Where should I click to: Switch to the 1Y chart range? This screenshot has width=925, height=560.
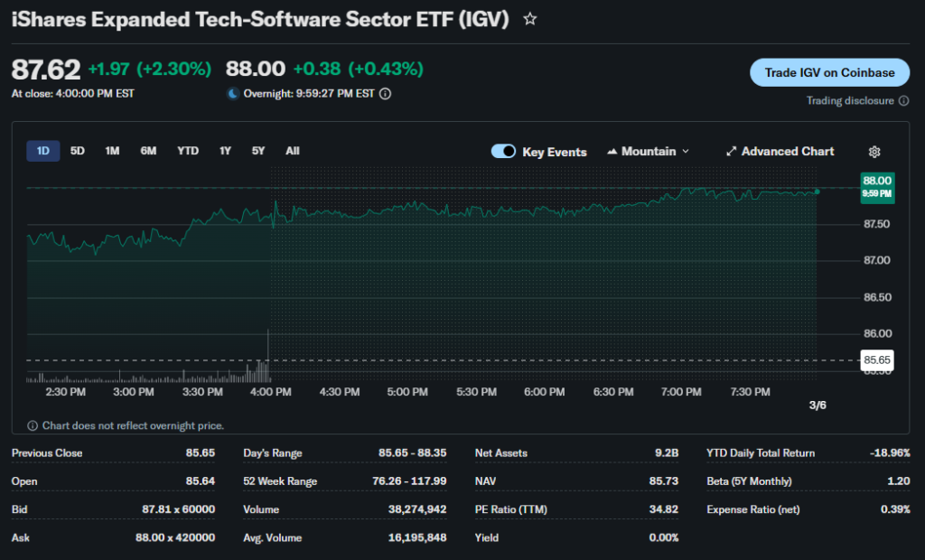225,151
